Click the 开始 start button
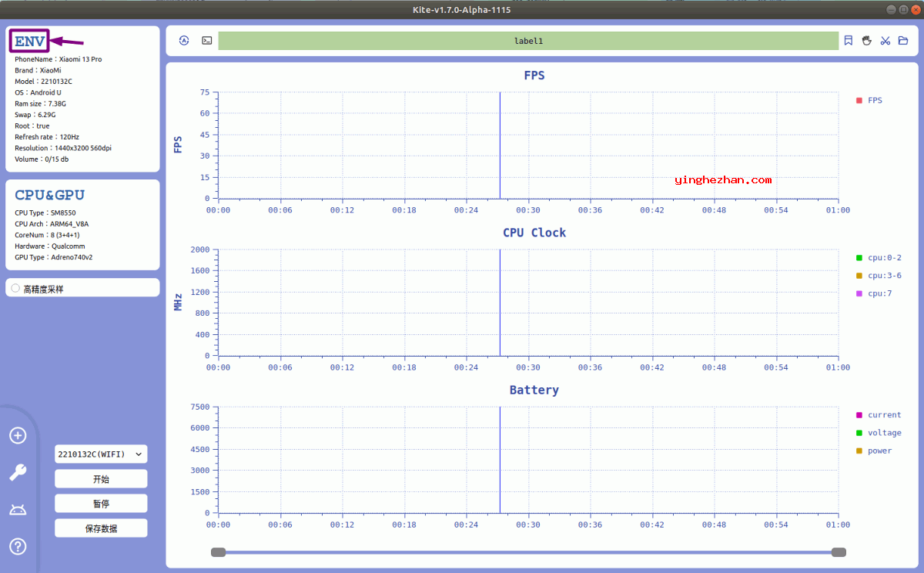This screenshot has height=573, width=924. click(101, 479)
